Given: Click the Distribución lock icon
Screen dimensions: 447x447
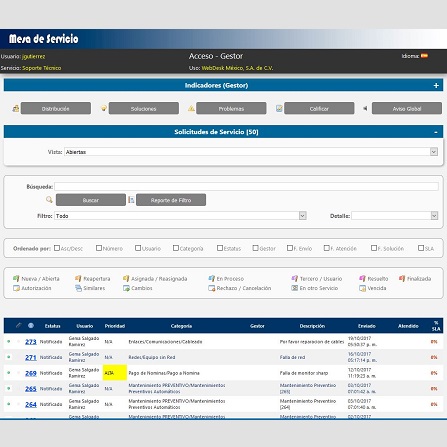Looking at the screenshot, I should click(16, 108).
